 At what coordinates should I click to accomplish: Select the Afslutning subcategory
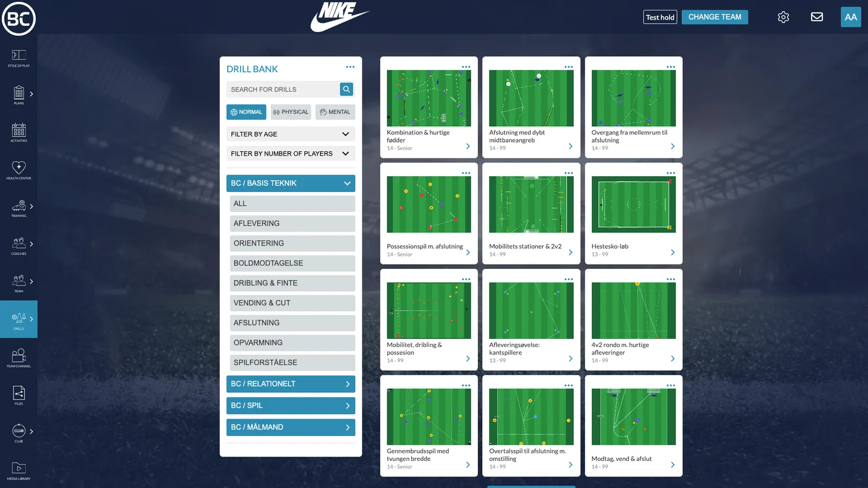tap(292, 323)
